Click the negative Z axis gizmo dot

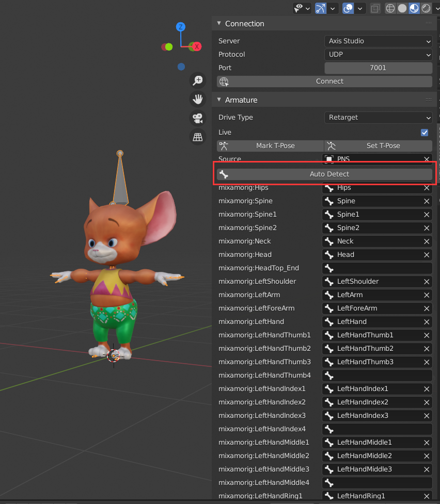point(181,67)
